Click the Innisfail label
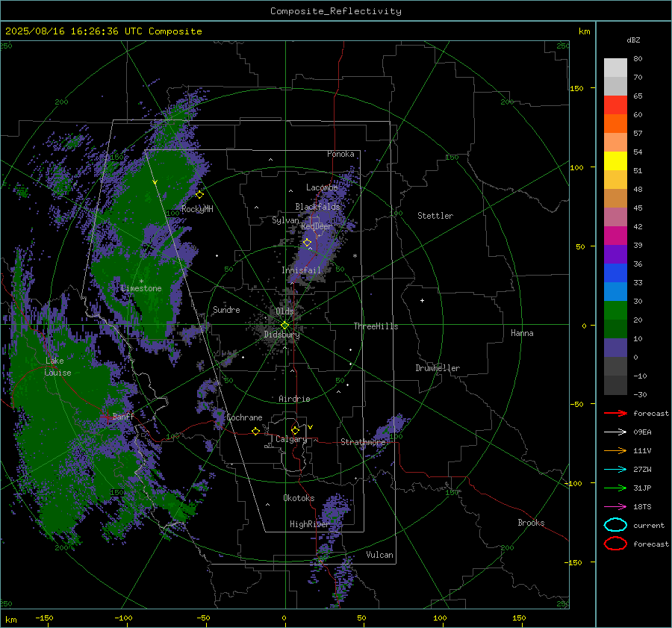Screen dimensions: 672x628 pos(302,270)
